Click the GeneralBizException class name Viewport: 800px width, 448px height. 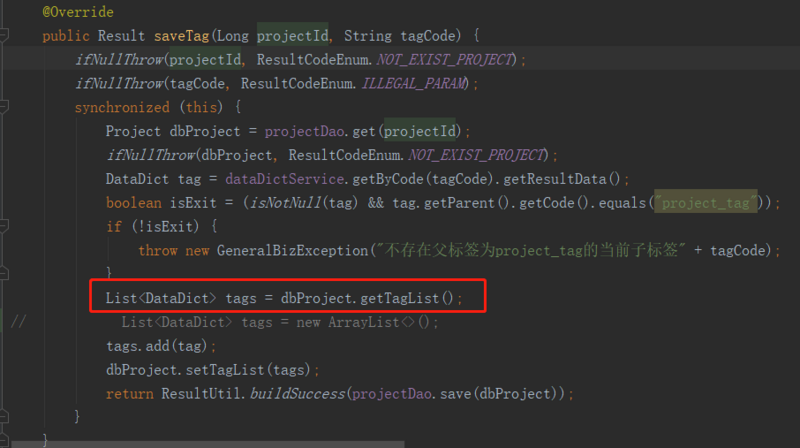[x=292, y=251]
